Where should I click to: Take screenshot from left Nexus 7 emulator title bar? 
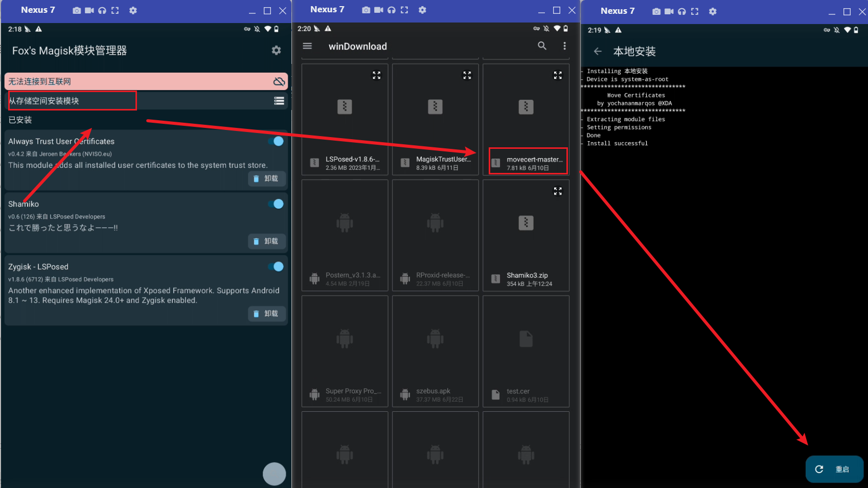77,10
